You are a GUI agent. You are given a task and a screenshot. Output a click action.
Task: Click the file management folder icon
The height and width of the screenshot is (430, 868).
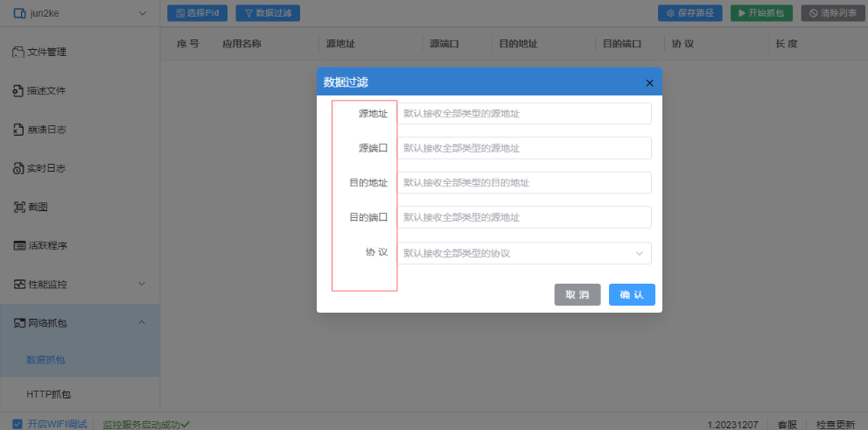click(x=19, y=52)
